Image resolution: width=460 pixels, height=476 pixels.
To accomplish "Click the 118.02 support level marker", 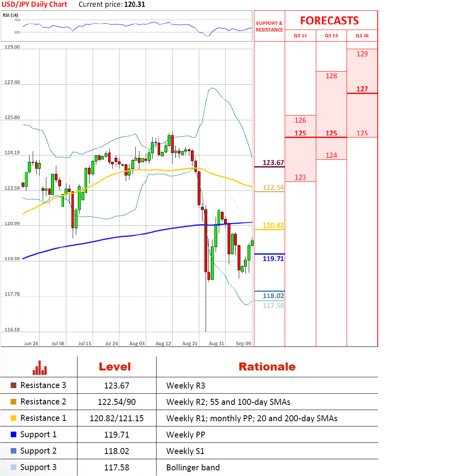I will click(x=273, y=296).
